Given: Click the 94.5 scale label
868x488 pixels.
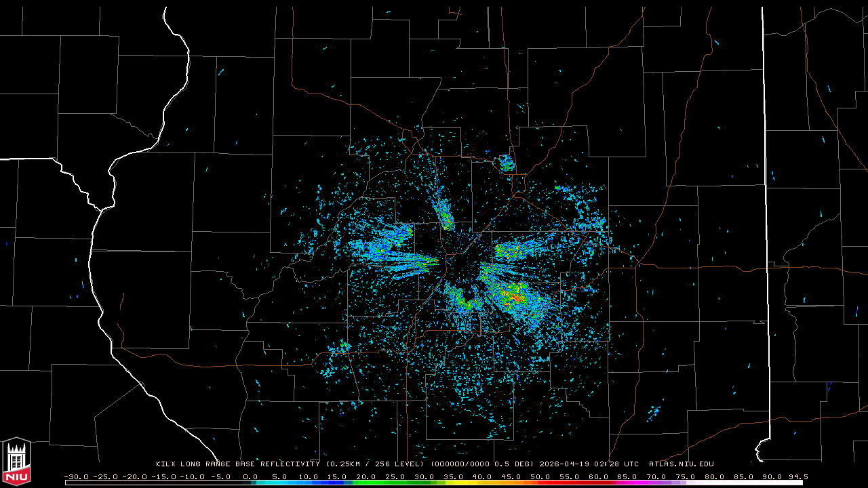Looking at the screenshot, I should point(798,476).
